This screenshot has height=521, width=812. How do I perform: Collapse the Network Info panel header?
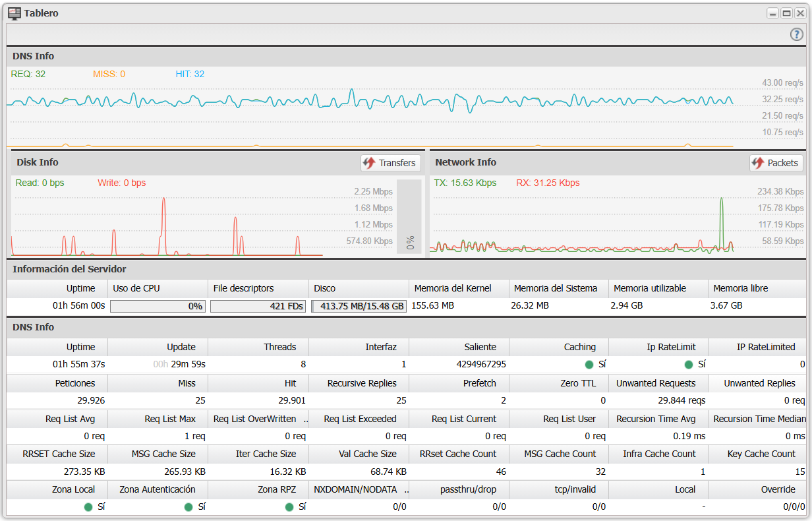pos(465,162)
